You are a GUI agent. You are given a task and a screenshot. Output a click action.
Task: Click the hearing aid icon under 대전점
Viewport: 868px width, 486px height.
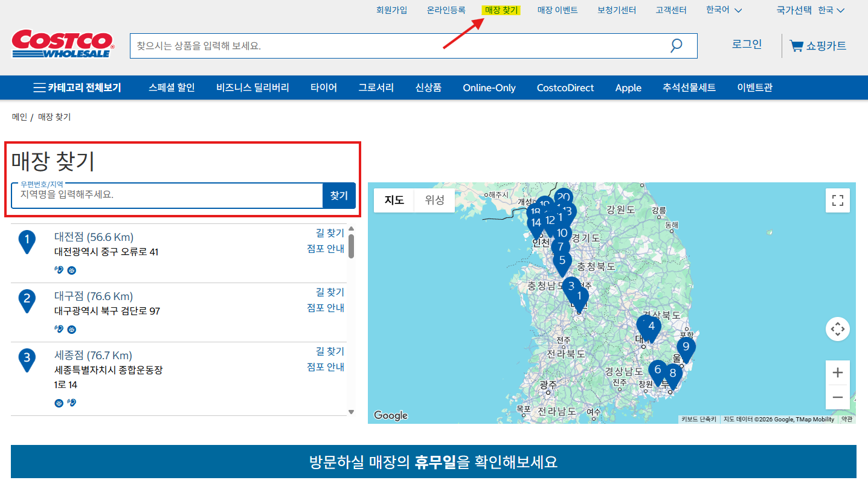click(x=59, y=270)
